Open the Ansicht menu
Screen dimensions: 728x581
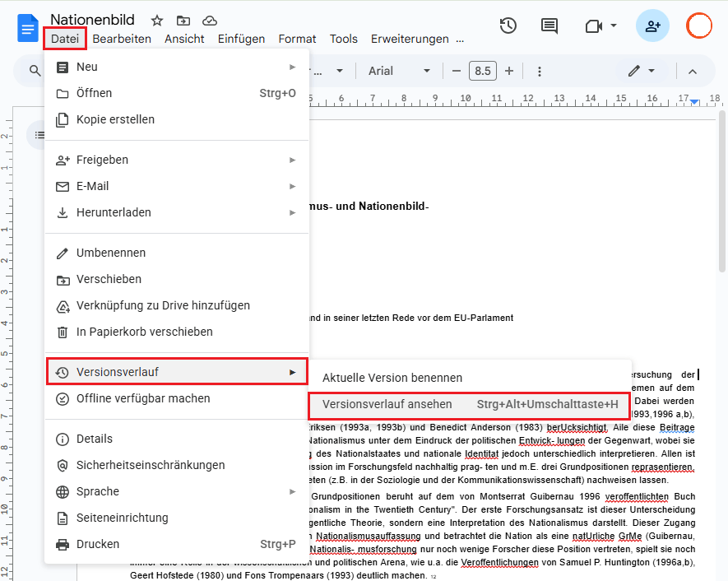pos(184,39)
